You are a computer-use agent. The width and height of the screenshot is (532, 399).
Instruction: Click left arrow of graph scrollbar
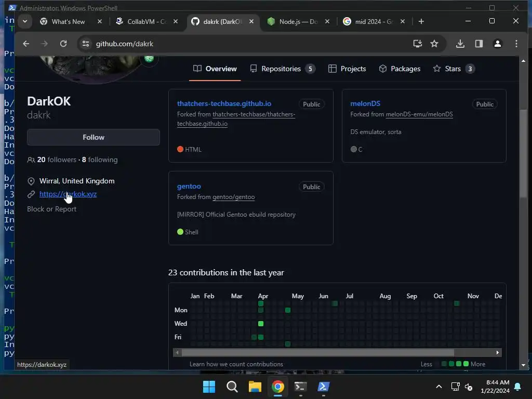point(177,353)
